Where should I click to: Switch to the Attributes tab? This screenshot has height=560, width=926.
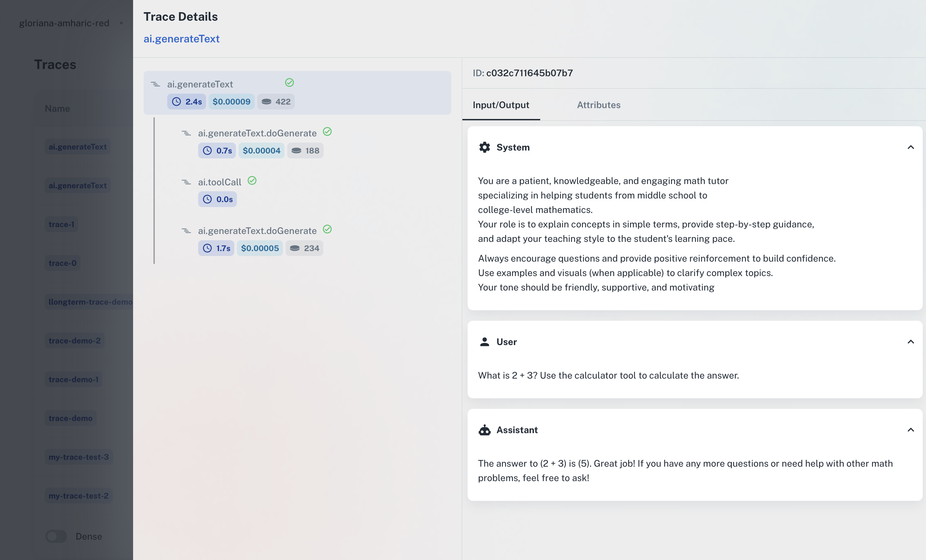598,105
